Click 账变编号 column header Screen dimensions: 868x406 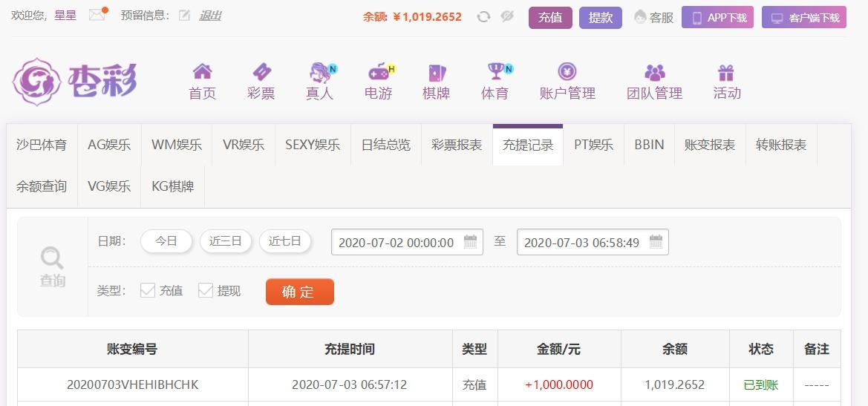tap(132, 349)
